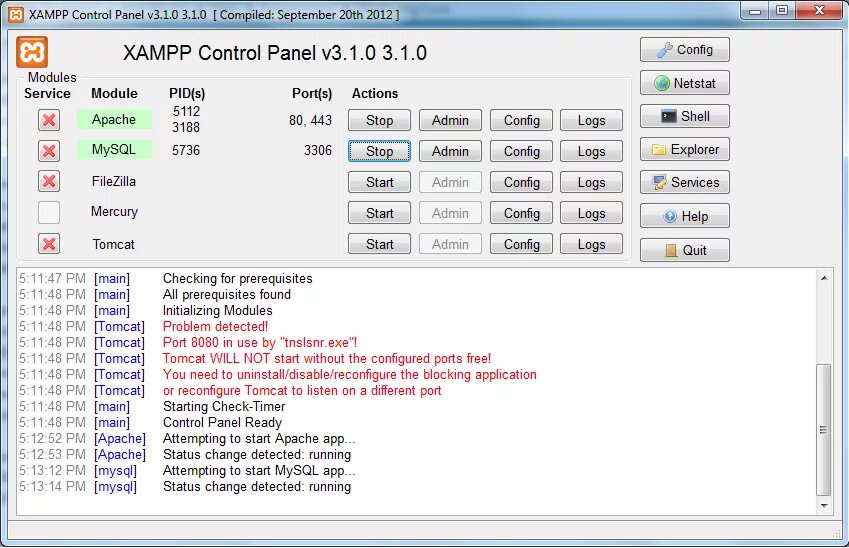Screen dimensions: 849x548
Task: Click log line "Attempting to start Apache app..."
Action: coord(259,439)
